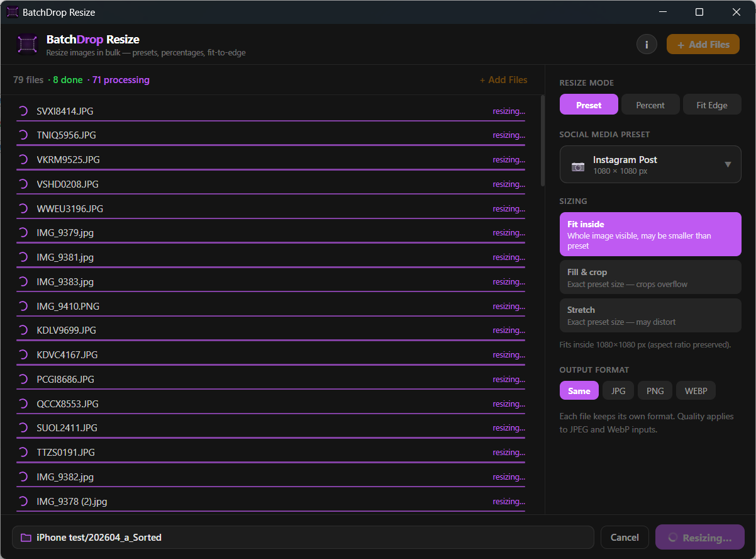Click the spinner icon beside SVXI8414.JPG

coord(23,111)
